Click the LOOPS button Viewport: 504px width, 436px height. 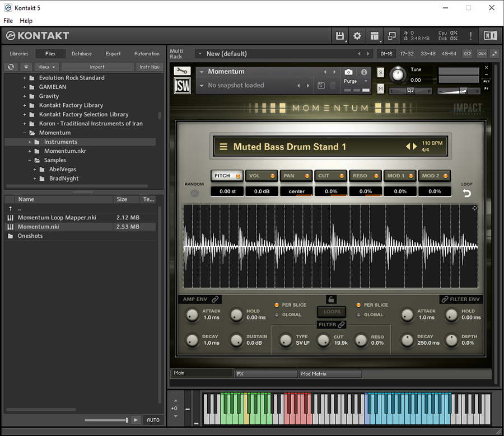tap(332, 312)
